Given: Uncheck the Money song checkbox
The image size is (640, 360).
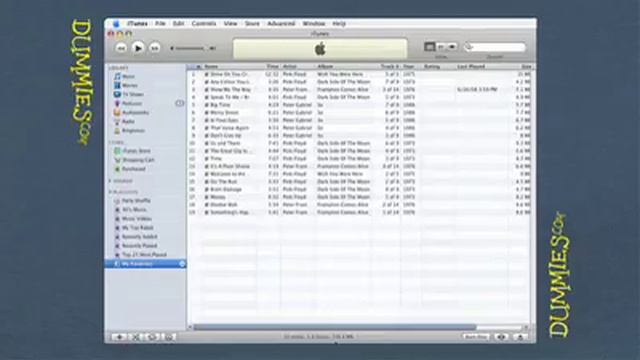Looking at the screenshot, I should click(207, 197).
